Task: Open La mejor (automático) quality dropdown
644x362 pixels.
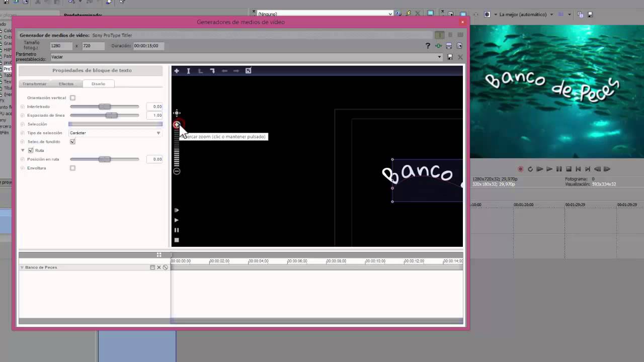Action: (x=526, y=15)
